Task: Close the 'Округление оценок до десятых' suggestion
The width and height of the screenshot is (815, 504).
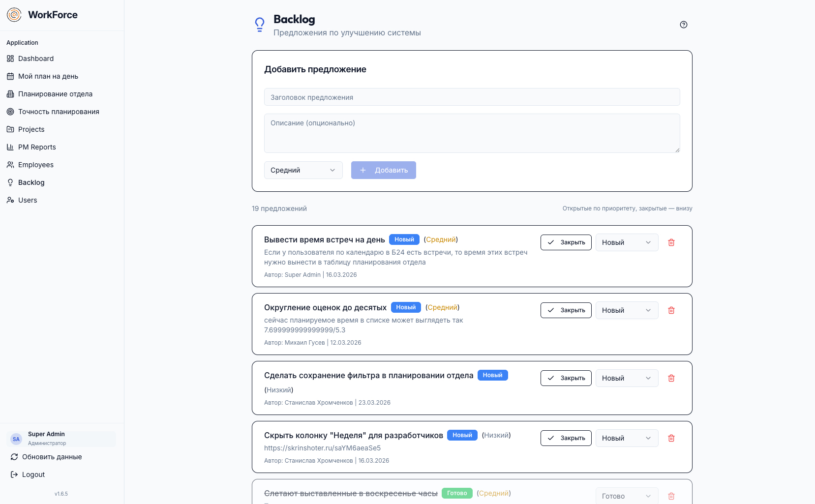Action: [566, 310]
